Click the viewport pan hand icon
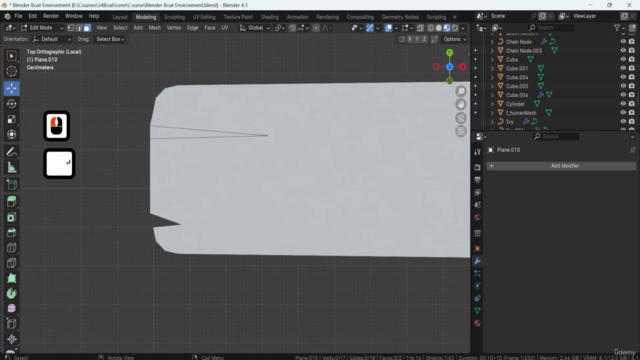Viewport: 640px width, 360px height. click(461, 104)
